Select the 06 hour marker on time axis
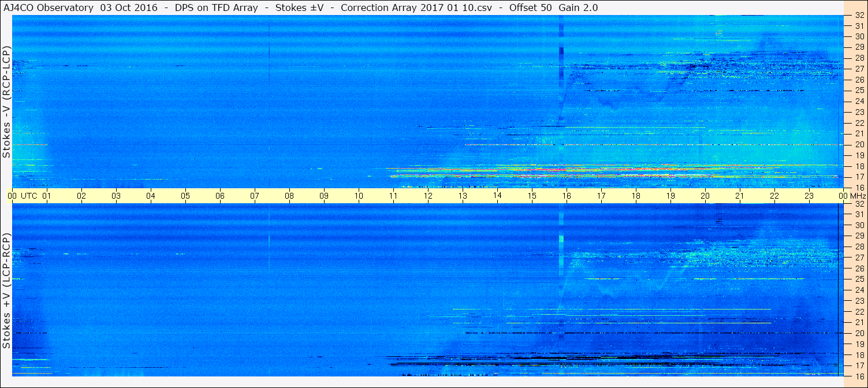 click(219, 196)
